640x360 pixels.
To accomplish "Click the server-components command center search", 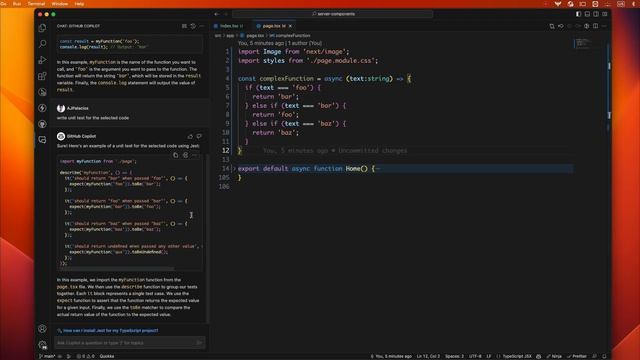I will tap(333, 14).
